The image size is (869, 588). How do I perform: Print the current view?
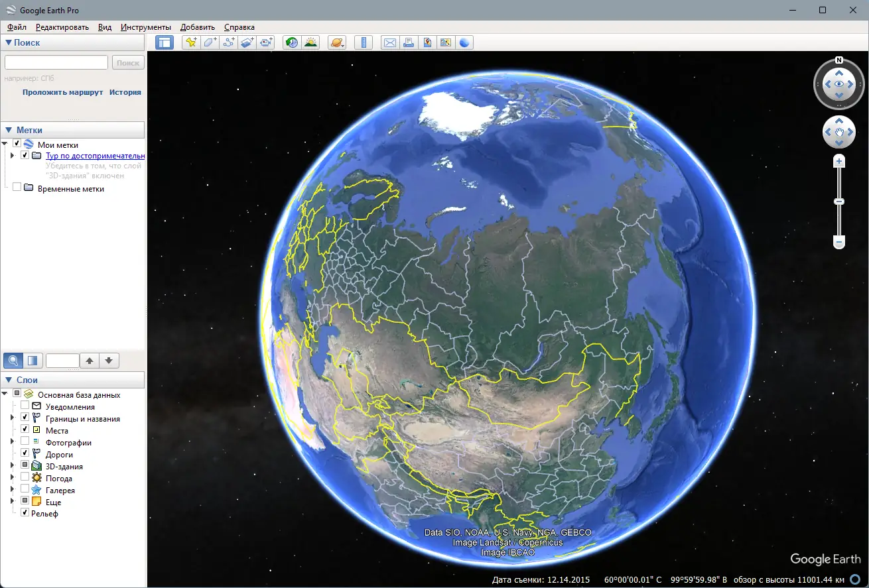(409, 42)
